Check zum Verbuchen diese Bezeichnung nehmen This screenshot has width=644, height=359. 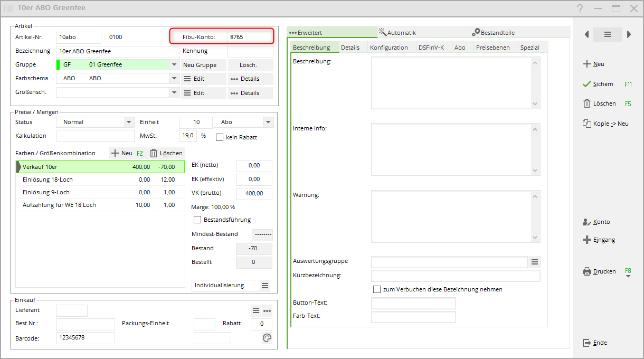tap(377, 289)
